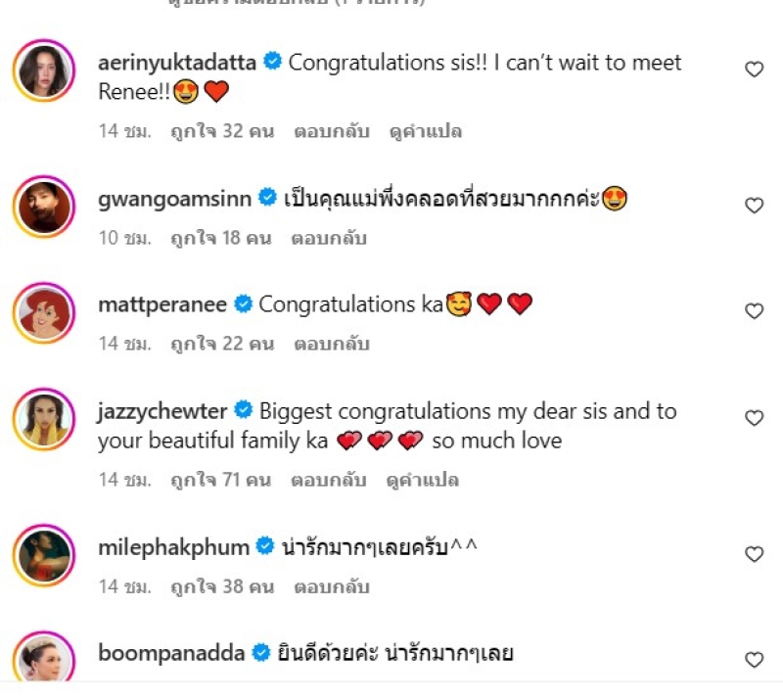Open jazzychewter's profile picture
Image resolution: width=783 pixels, height=700 pixels.
[44, 418]
